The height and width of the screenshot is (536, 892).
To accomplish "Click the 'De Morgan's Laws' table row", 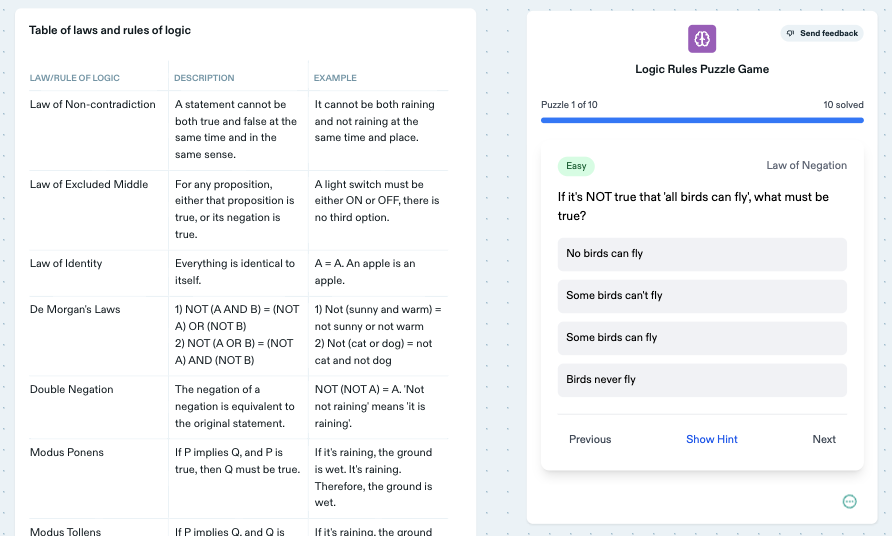I will [75, 310].
